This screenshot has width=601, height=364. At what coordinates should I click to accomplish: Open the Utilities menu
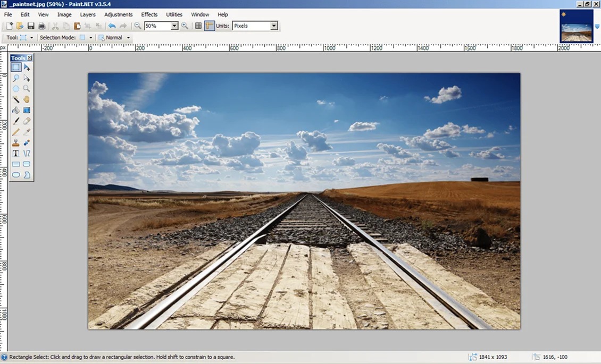(x=174, y=14)
